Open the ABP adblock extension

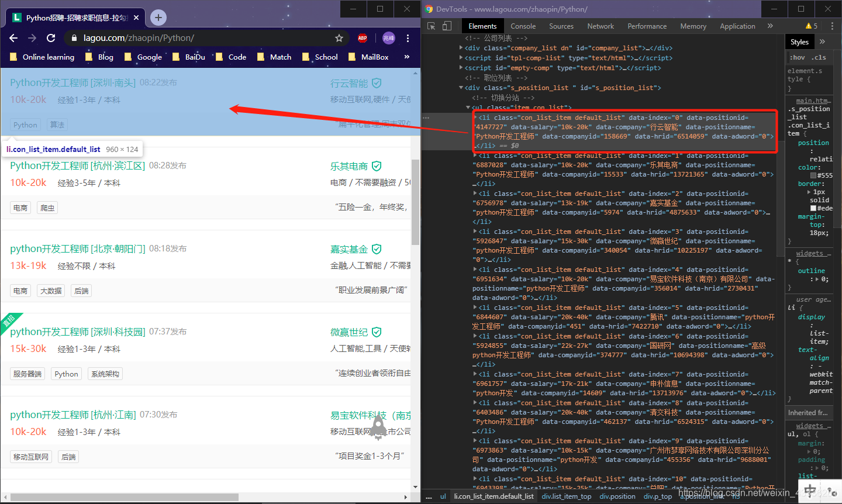[x=363, y=38]
